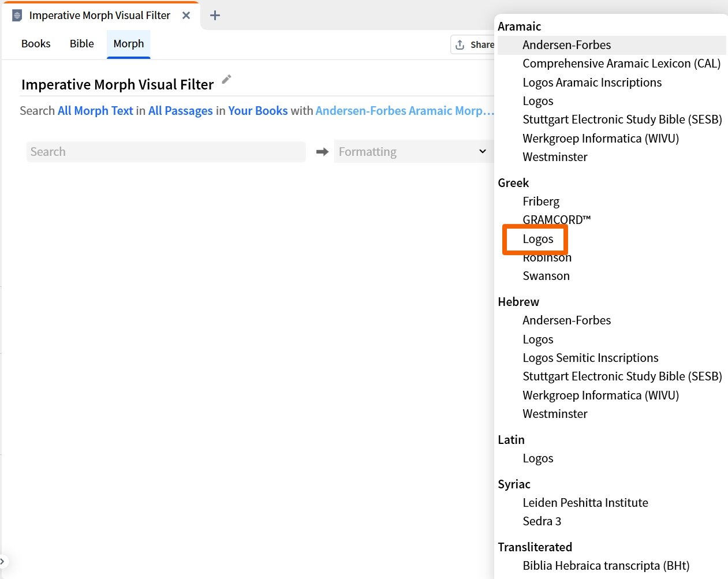The width and height of the screenshot is (728, 579).
Task: Click the Imperative Morph Visual Filter heading text
Action: click(118, 85)
